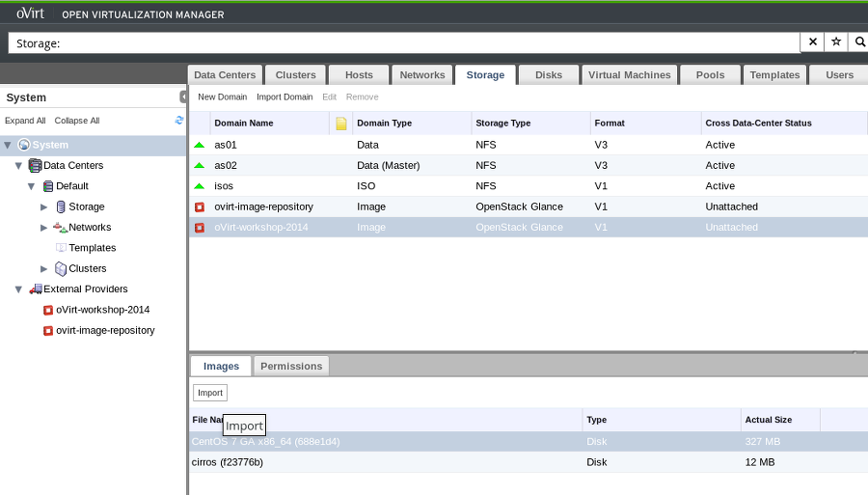Click the Clusters icon in tree
The image size is (868, 495).
click(x=61, y=268)
